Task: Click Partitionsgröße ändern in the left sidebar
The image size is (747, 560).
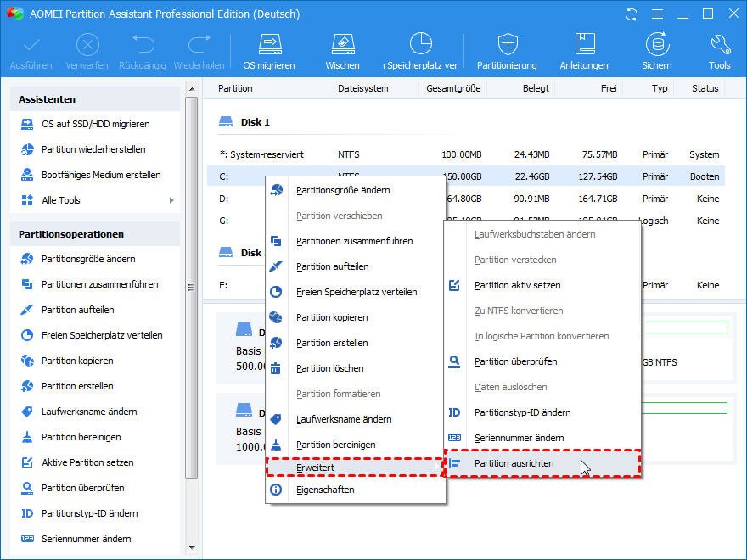Action: [88, 259]
